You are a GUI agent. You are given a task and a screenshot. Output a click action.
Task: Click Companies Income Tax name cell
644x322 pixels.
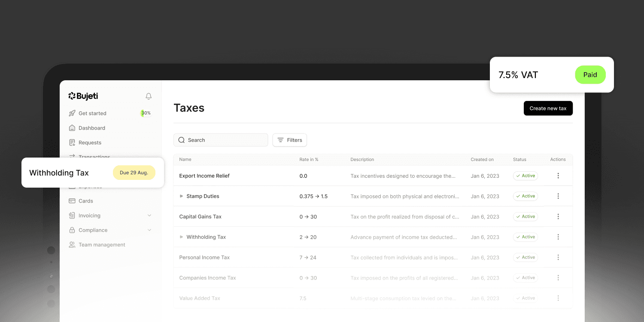[208, 278]
